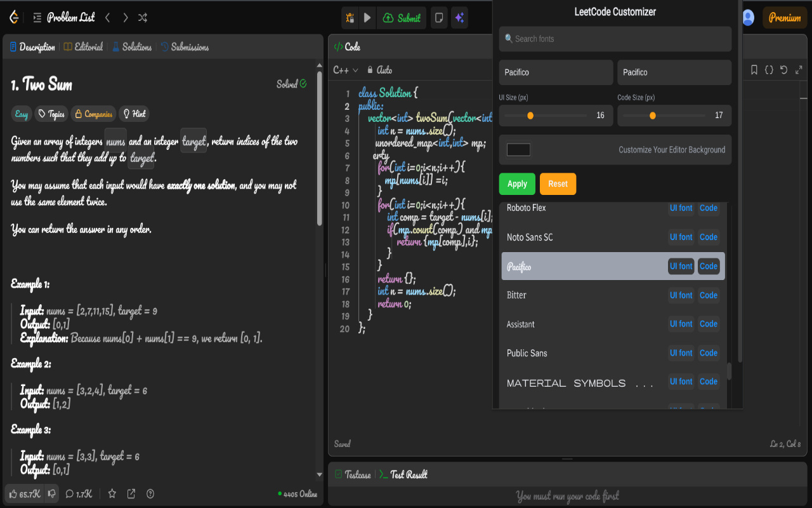Click the Solved status checkmark

coord(303,84)
